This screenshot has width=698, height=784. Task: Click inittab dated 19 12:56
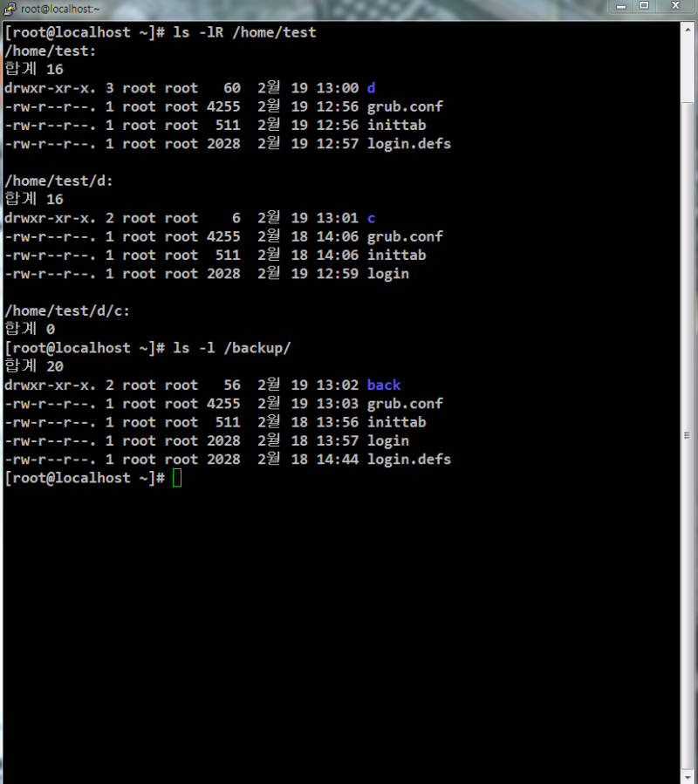click(x=397, y=125)
